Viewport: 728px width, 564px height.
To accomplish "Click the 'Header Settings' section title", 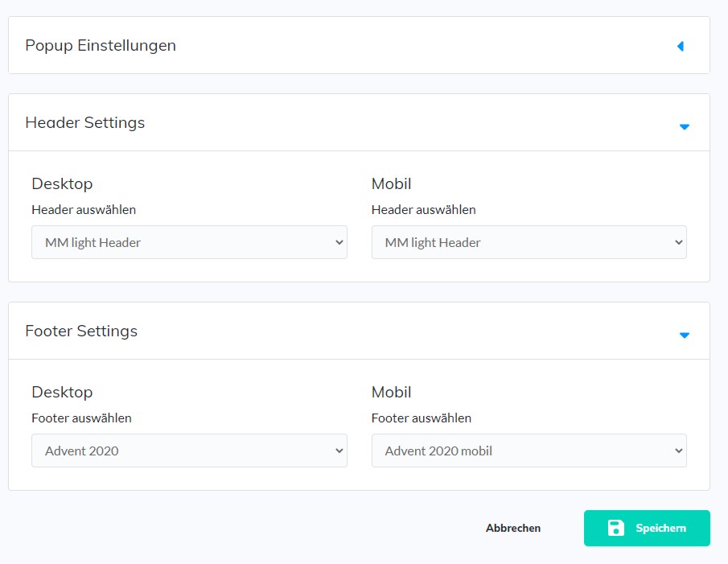I will tap(85, 122).
